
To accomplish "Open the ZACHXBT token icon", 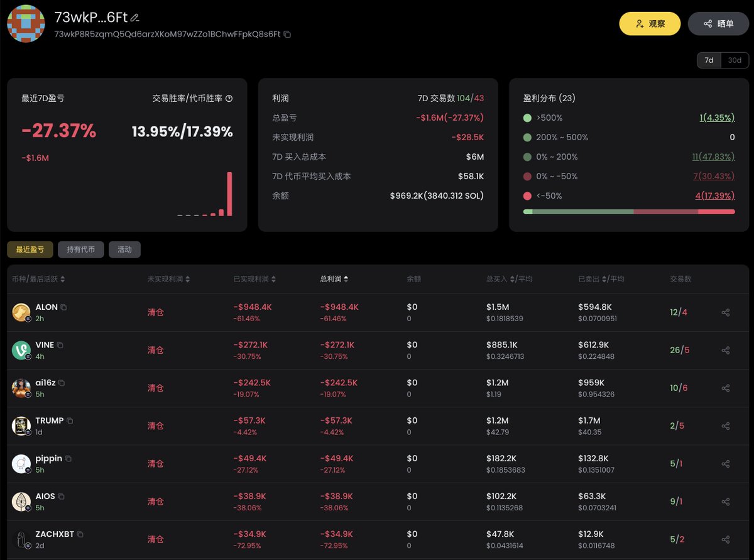I will click(21, 539).
